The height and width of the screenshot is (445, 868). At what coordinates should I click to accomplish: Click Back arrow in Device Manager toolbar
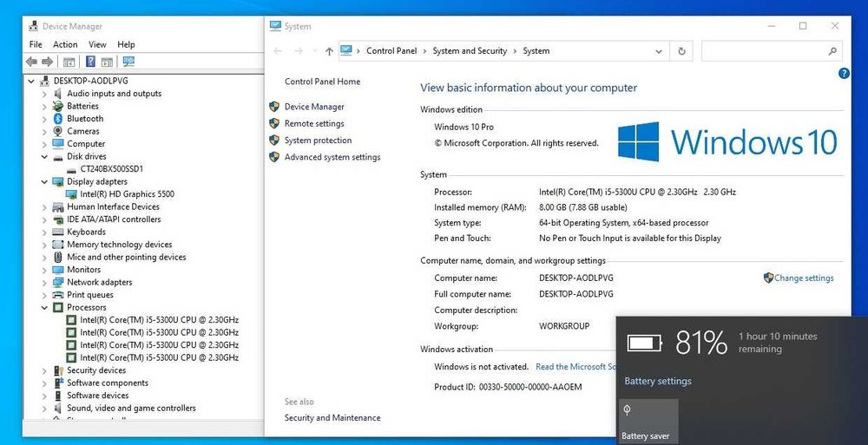[31, 62]
